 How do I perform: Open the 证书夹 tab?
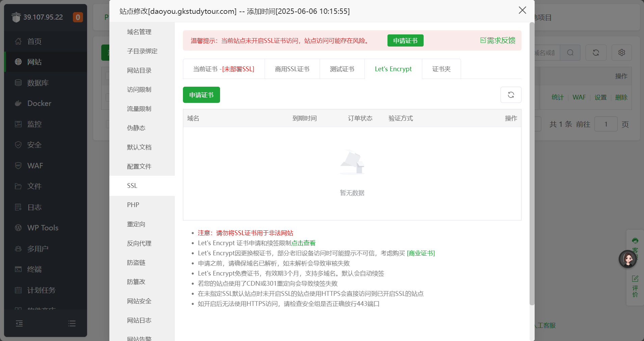tap(441, 69)
